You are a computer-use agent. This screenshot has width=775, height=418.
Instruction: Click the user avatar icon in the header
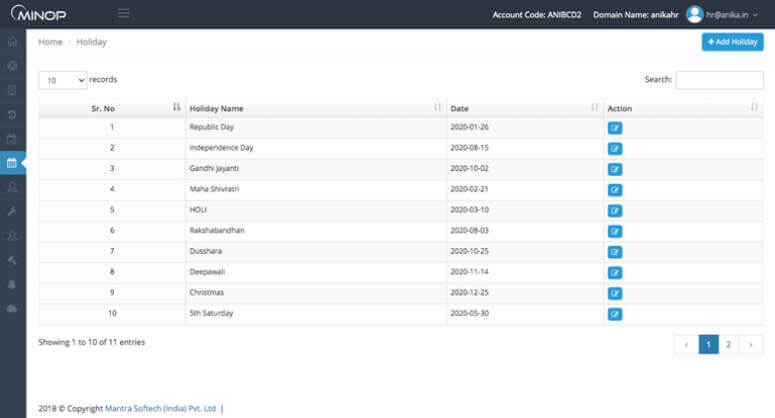pyautogui.click(x=695, y=14)
